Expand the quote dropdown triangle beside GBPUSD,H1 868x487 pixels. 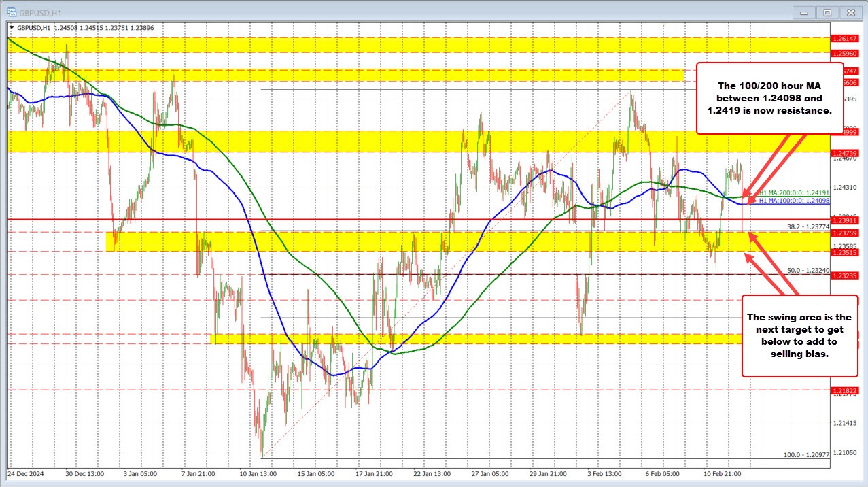coord(13,28)
